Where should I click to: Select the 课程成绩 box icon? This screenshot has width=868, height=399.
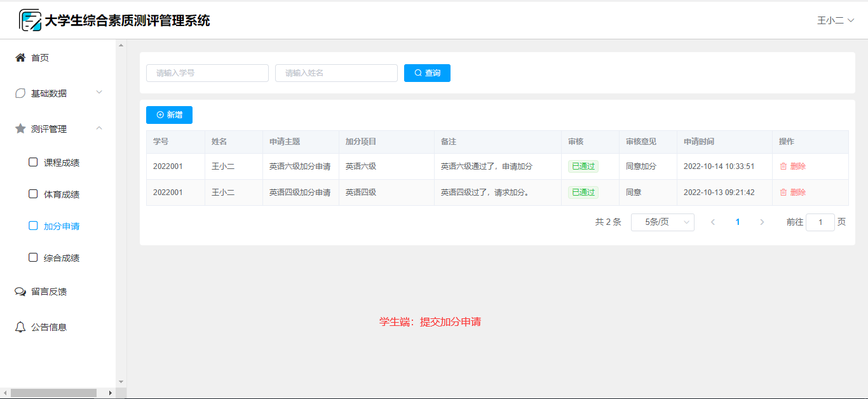click(33, 162)
